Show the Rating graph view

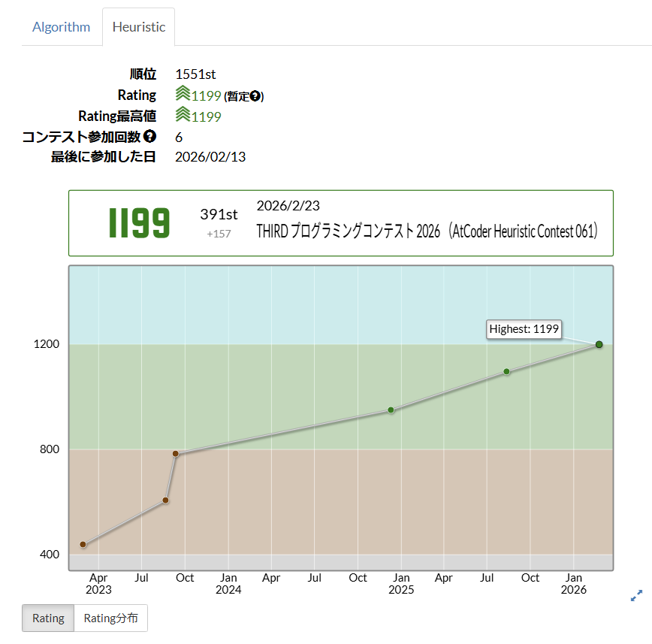48,618
